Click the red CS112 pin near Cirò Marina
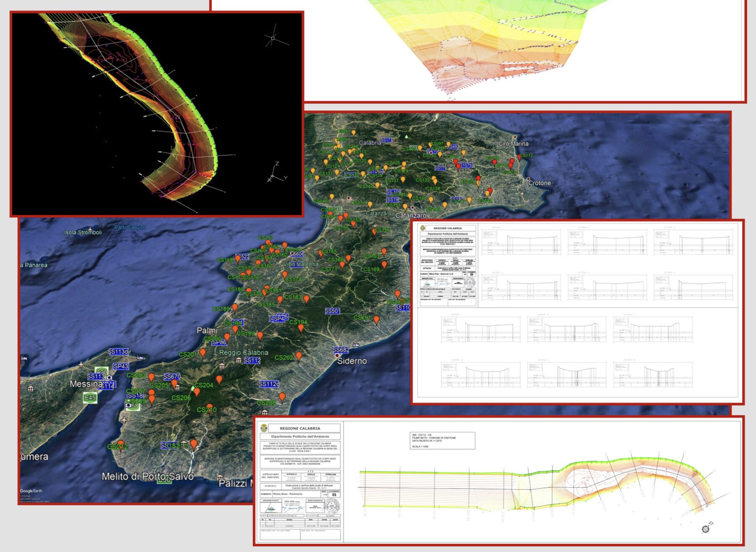The height and width of the screenshot is (552, 756). [x=519, y=157]
